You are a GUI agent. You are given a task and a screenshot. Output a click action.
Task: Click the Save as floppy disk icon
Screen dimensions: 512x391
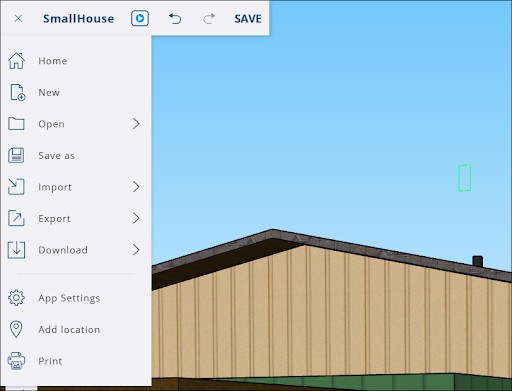click(x=16, y=155)
